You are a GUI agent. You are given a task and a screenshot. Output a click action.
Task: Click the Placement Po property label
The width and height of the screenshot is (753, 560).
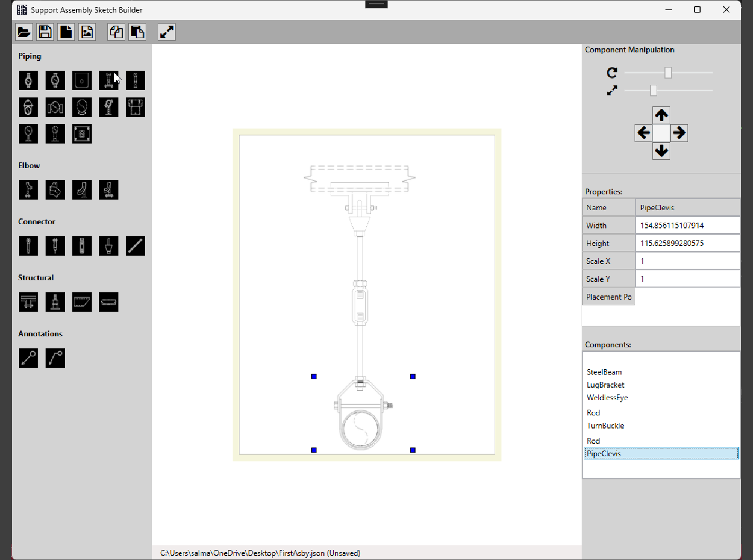pos(609,297)
